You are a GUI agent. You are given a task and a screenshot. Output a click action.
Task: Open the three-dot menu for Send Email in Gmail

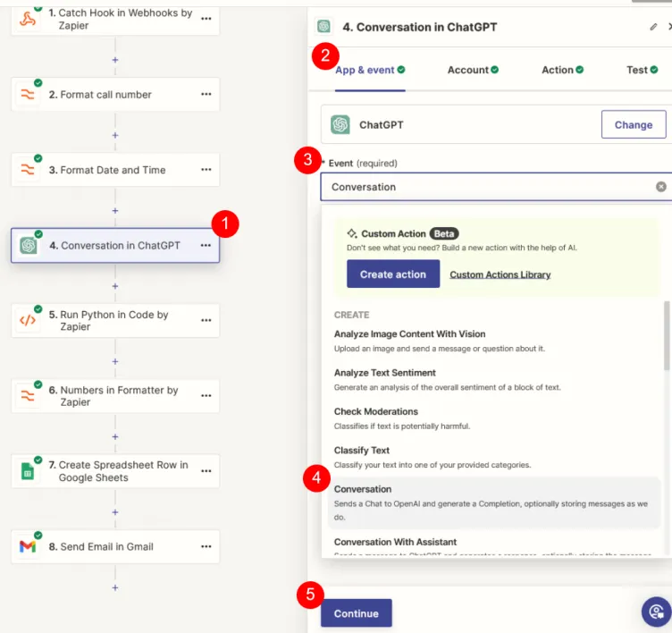pos(206,546)
